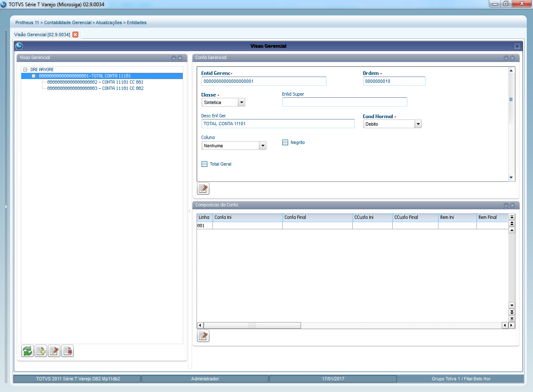This screenshot has width=533, height=392.
Task: Minimize the Composicao da Conta panel
Action: pyautogui.click(x=506, y=205)
